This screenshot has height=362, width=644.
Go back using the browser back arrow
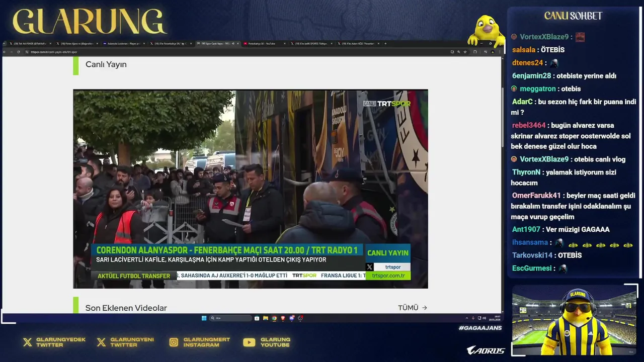coord(5,52)
